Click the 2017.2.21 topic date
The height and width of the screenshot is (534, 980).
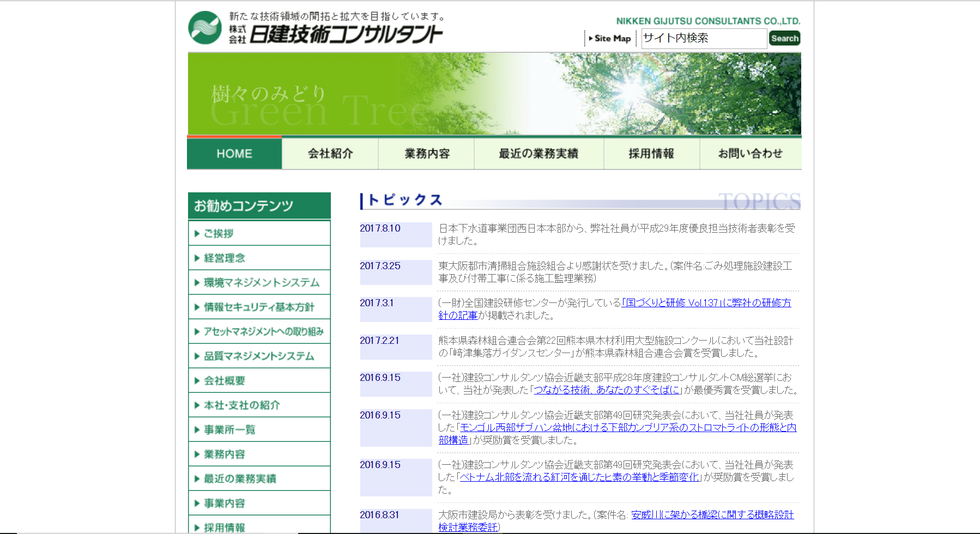pos(379,341)
